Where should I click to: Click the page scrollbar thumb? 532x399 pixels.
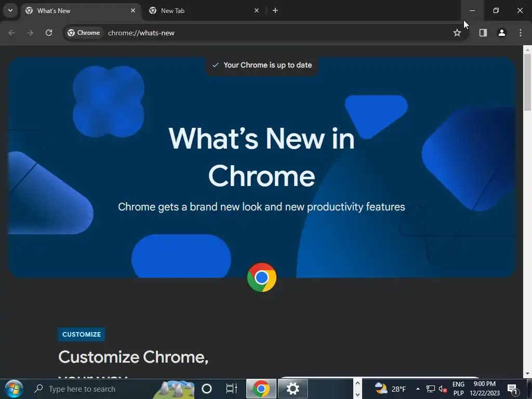coord(527,82)
